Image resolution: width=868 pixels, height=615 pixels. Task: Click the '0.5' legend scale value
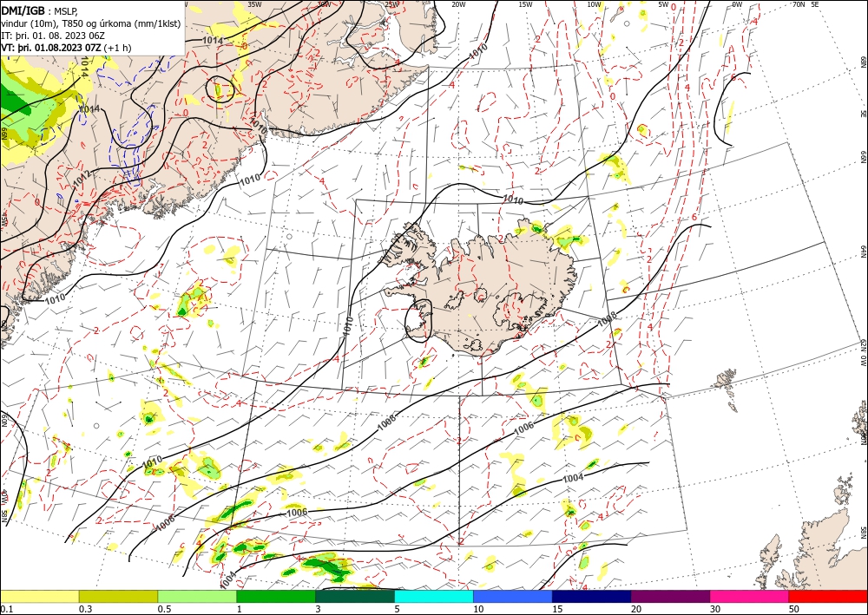click(x=163, y=609)
